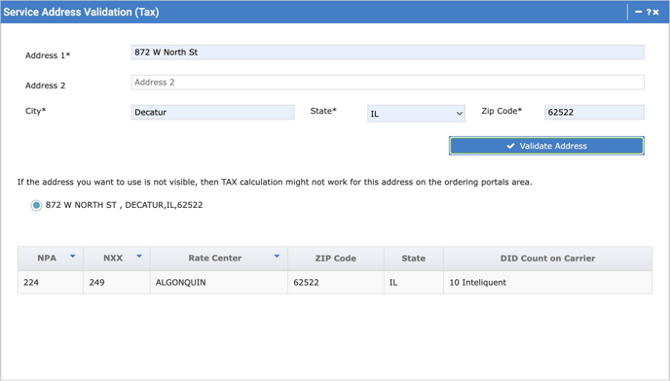Close the Service Address Validation dialog
Image resolution: width=670 pixels, height=381 pixels.
(656, 12)
